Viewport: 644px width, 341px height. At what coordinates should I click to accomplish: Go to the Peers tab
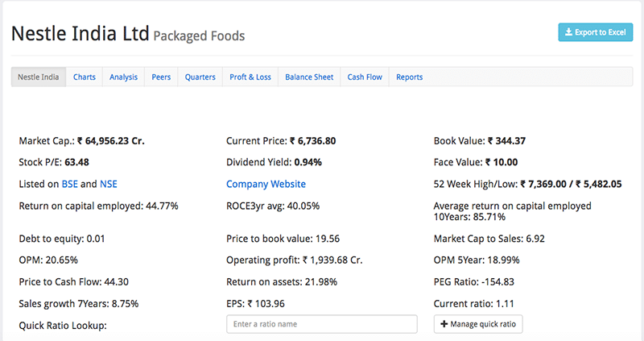coord(161,77)
